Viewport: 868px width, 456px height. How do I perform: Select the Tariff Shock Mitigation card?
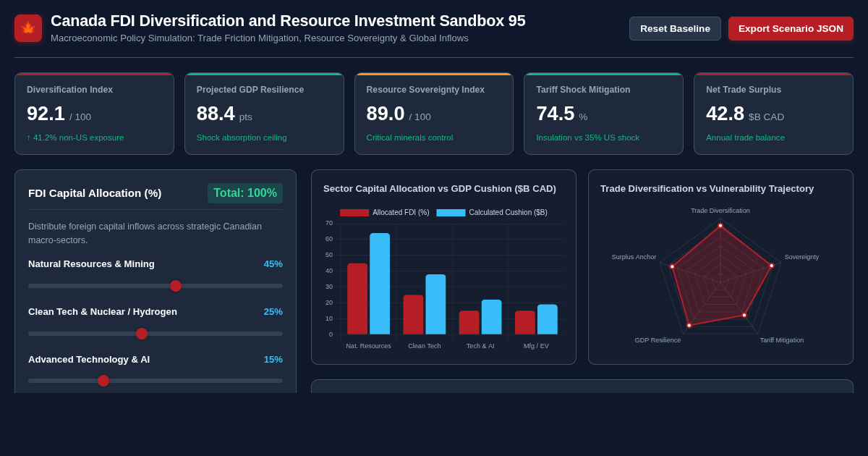[603, 114]
